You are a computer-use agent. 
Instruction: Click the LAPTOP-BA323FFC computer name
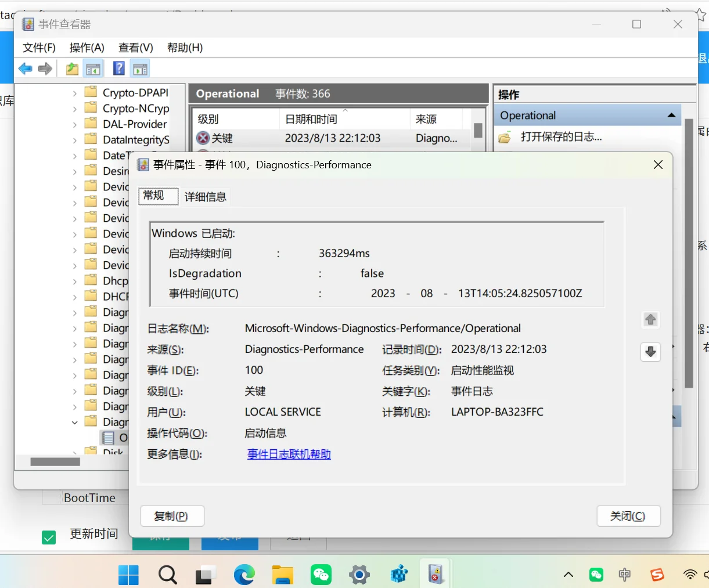497,412
